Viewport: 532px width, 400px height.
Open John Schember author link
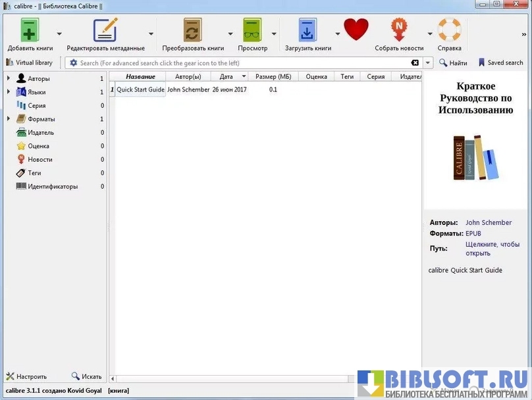488,222
